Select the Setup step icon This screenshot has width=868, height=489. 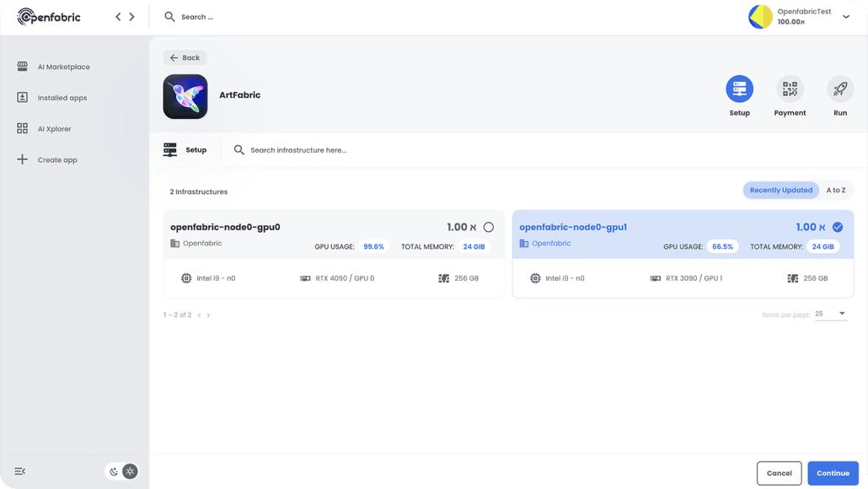[x=740, y=89]
